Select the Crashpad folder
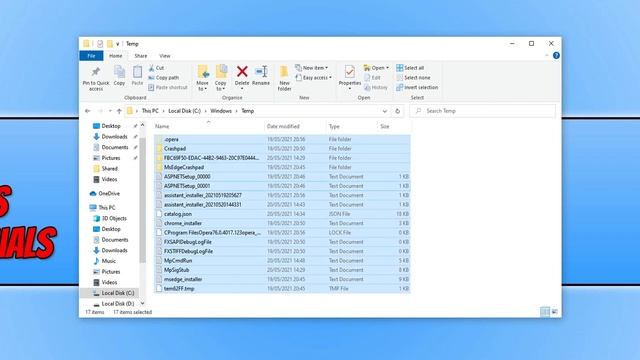 click(x=282, y=149)
